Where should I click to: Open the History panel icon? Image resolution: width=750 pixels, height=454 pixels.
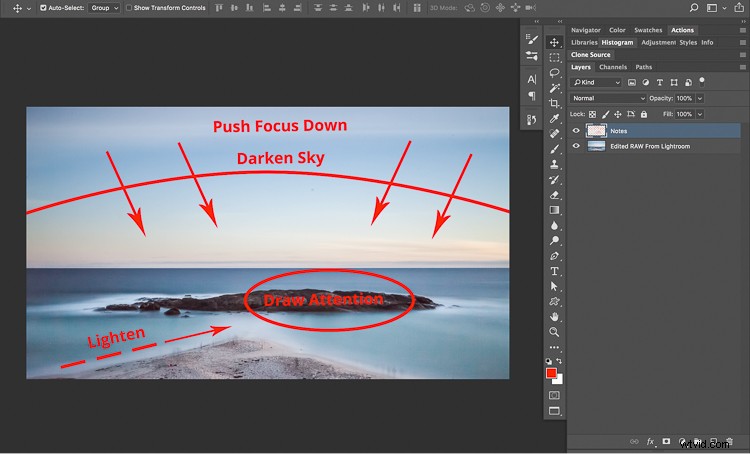(x=531, y=120)
